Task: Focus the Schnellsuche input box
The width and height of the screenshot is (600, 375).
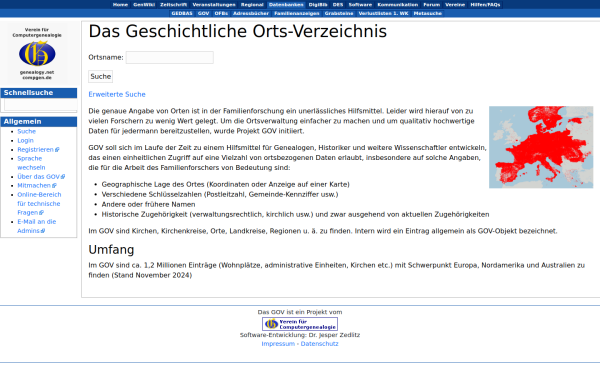Action: 41,104
